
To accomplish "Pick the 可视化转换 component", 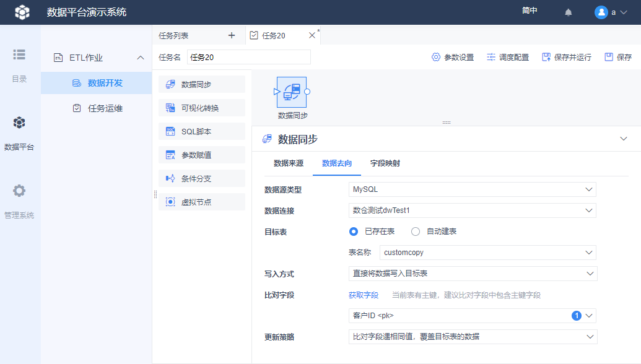I will tap(202, 108).
